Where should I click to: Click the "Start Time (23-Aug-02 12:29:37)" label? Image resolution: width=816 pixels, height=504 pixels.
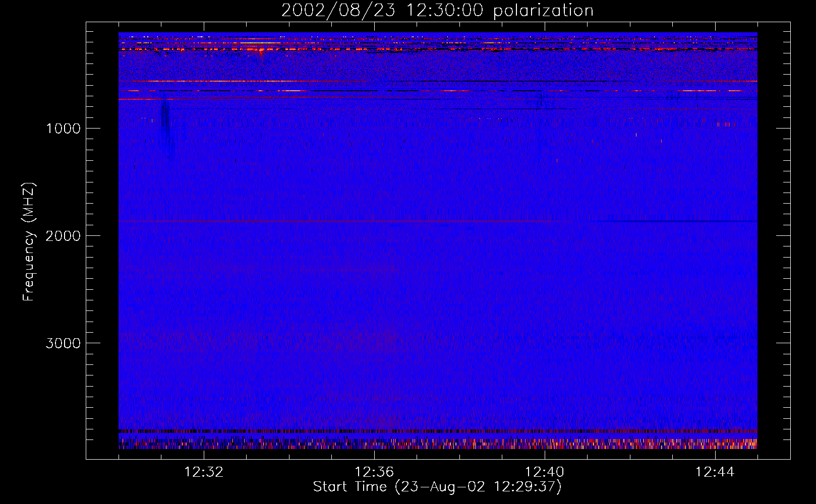(437, 487)
